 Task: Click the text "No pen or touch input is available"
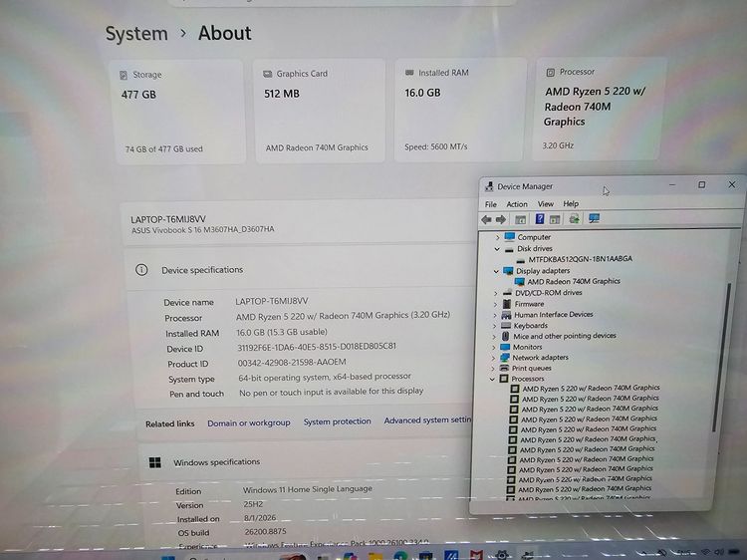(300, 393)
